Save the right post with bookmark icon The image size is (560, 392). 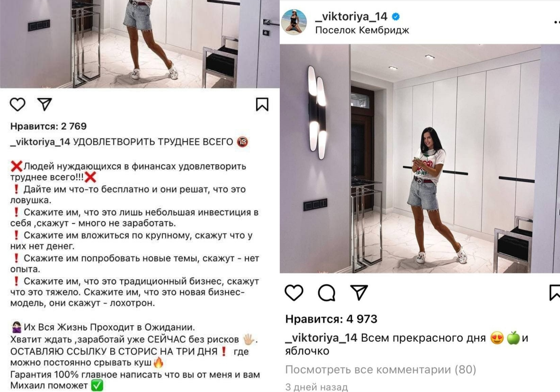[x=555, y=292]
